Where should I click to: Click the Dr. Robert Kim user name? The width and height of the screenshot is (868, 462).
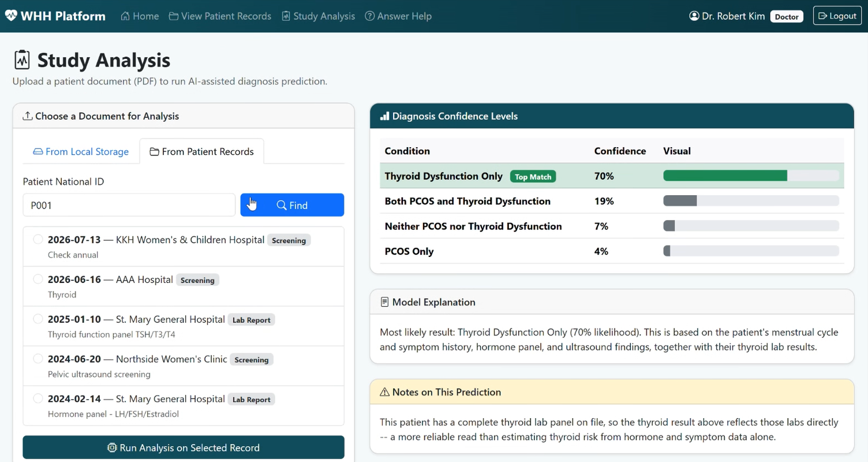(x=734, y=16)
